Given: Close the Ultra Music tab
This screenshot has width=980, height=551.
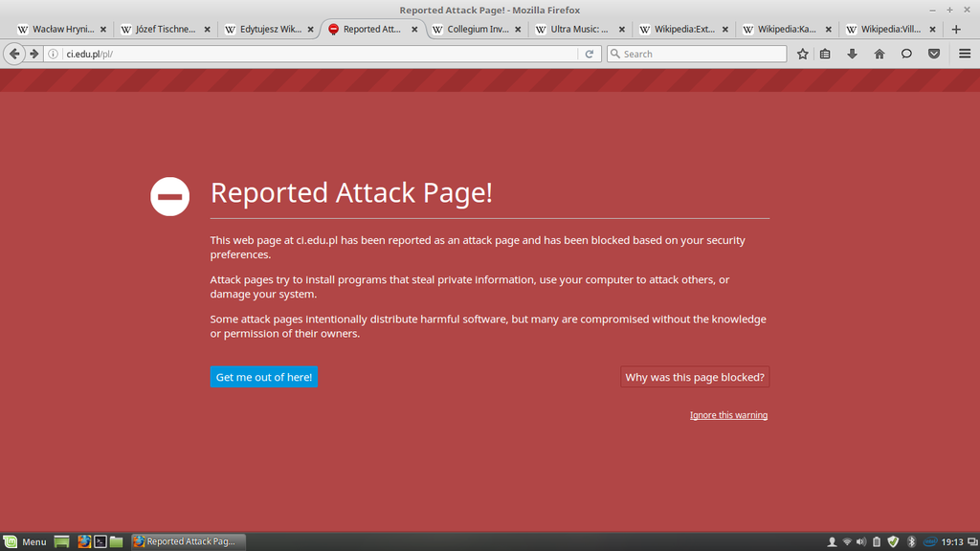Looking at the screenshot, I should pos(622,29).
